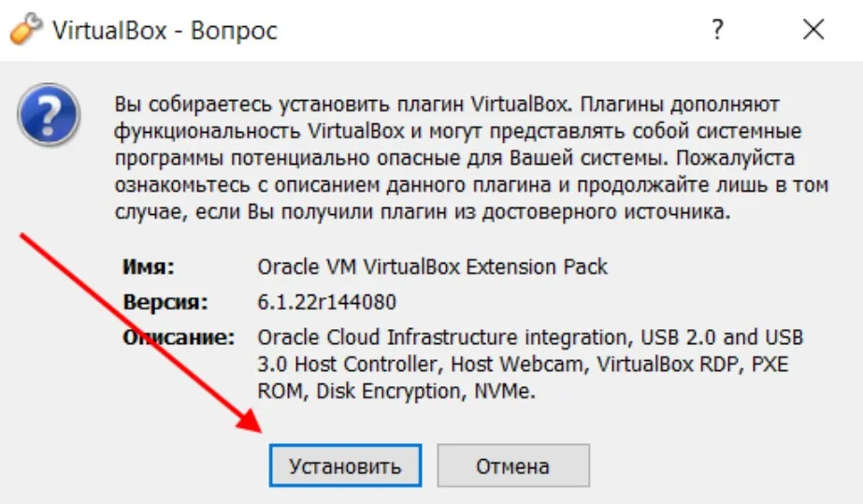Click the Отмена button
The image size is (863, 504).
pyautogui.click(x=512, y=466)
